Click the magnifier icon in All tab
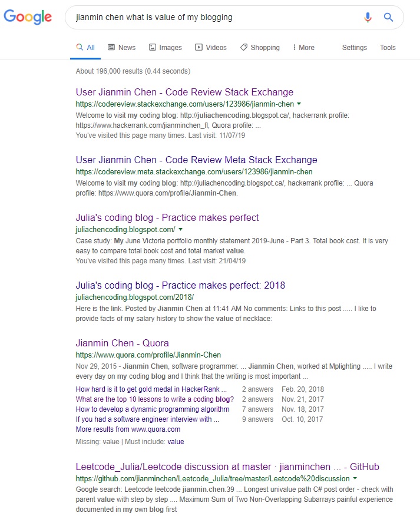 pos(80,47)
